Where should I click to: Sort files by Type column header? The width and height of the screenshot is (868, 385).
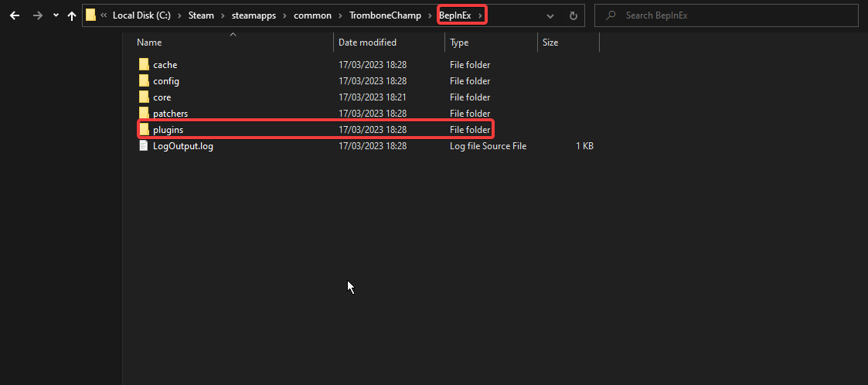tap(459, 43)
